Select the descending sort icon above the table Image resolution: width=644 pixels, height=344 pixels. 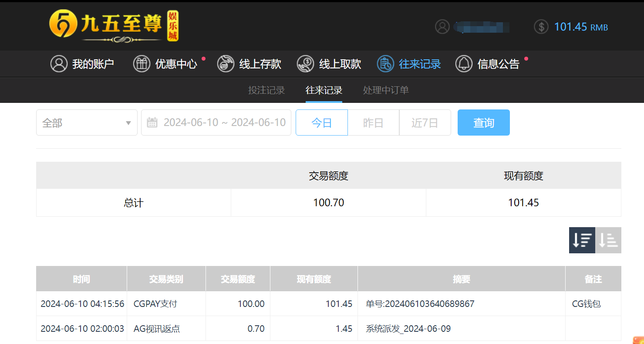pos(582,240)
